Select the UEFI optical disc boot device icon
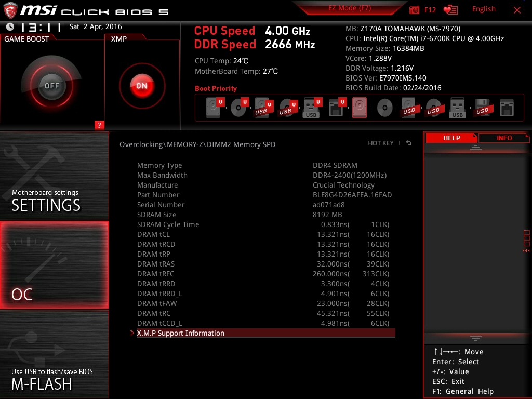 (240, 107)
